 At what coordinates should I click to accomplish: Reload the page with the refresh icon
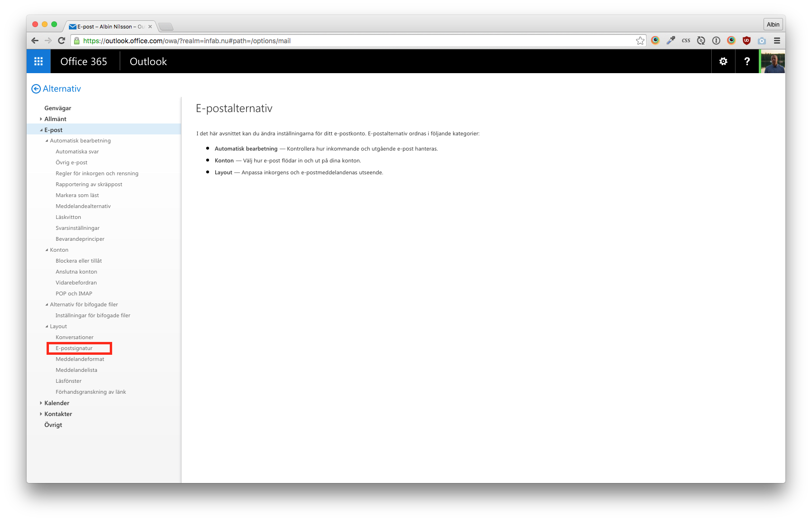[x=61, y=41]
